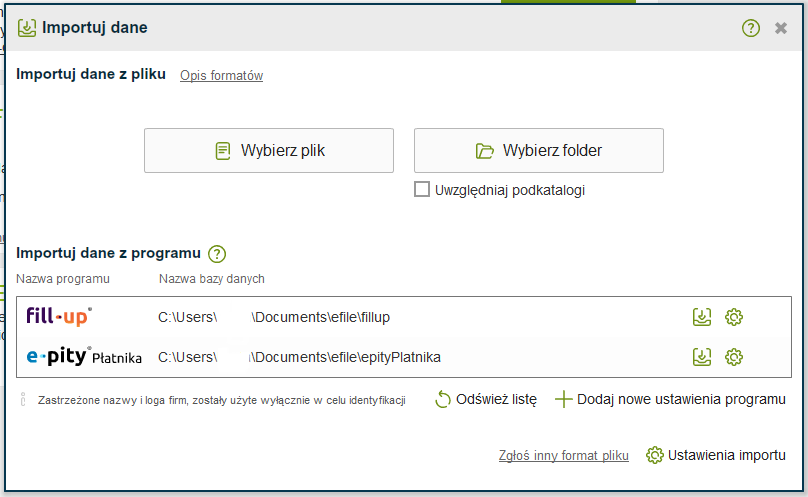This screenshot has height=497, width=808.
Task: Click the fillup database path
Action: pyautogui.click(x=274, y=317)
